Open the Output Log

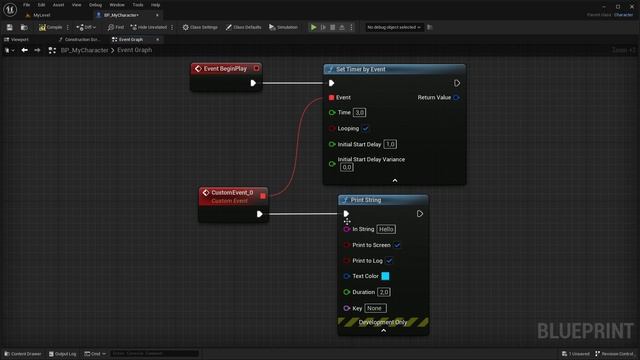coord(62,354)
